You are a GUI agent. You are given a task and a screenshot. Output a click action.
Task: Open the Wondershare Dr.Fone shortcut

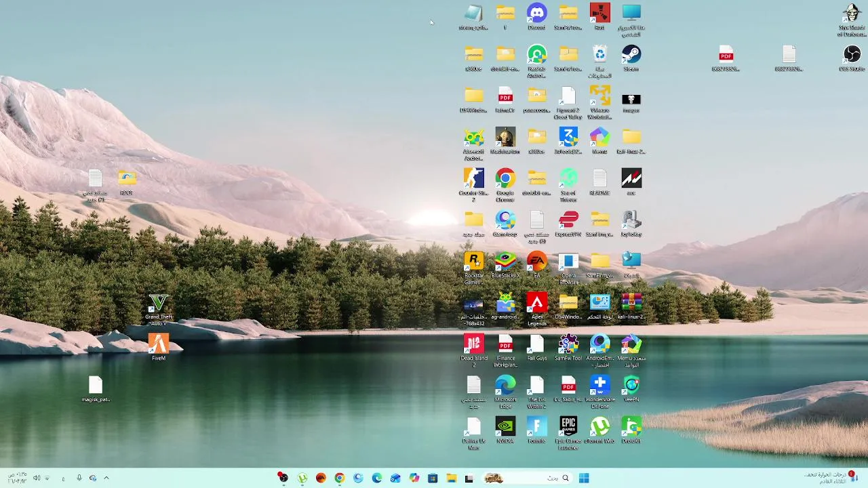599,392
